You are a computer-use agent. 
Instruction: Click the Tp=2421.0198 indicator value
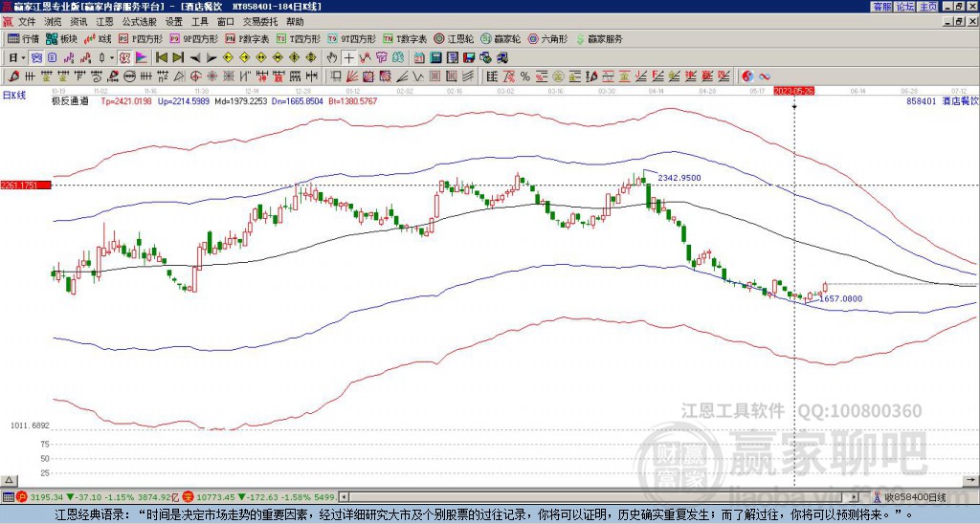127,100
